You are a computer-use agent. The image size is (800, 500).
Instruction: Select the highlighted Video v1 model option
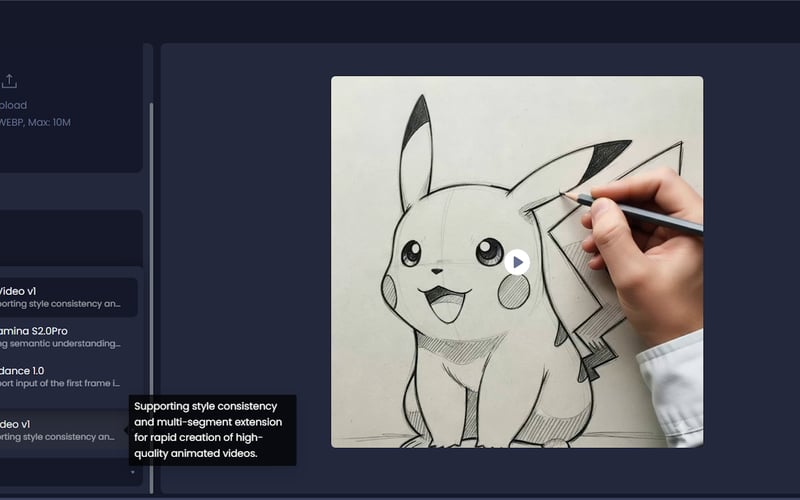[x=68, y=297]
